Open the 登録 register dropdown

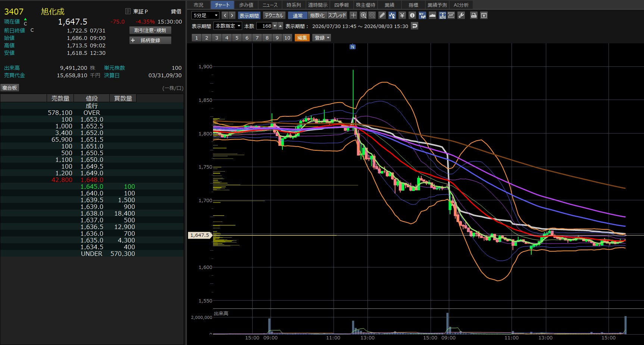(322, 38)
